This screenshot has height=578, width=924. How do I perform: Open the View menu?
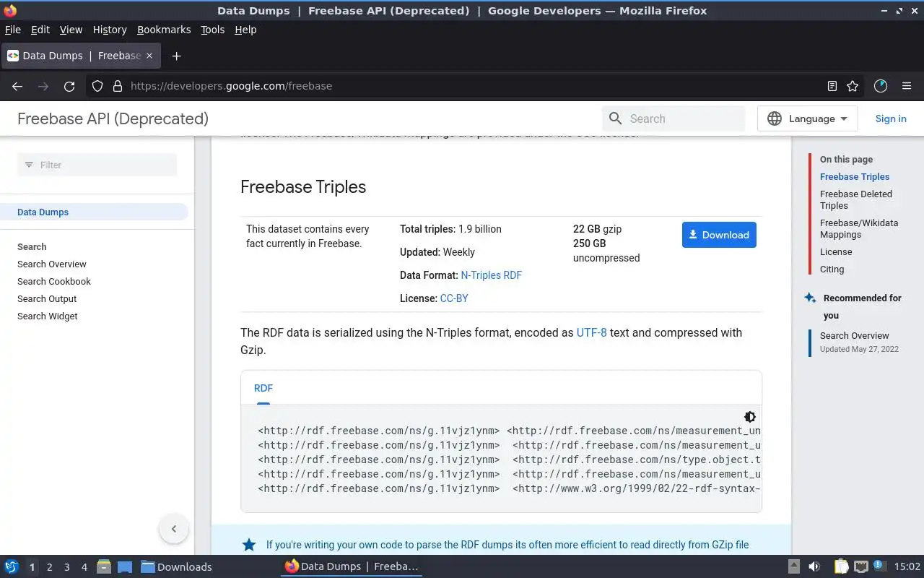71,30
